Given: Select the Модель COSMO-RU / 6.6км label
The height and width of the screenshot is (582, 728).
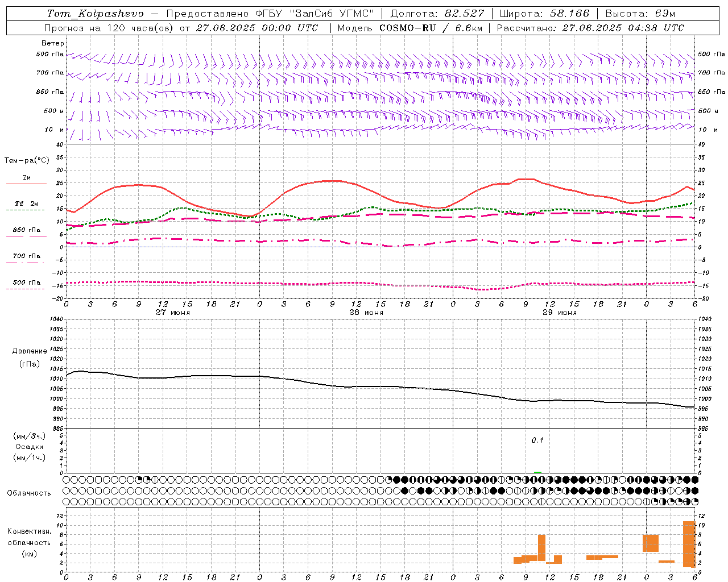Looking at the screenshot, I should click(x=410, y=28).
